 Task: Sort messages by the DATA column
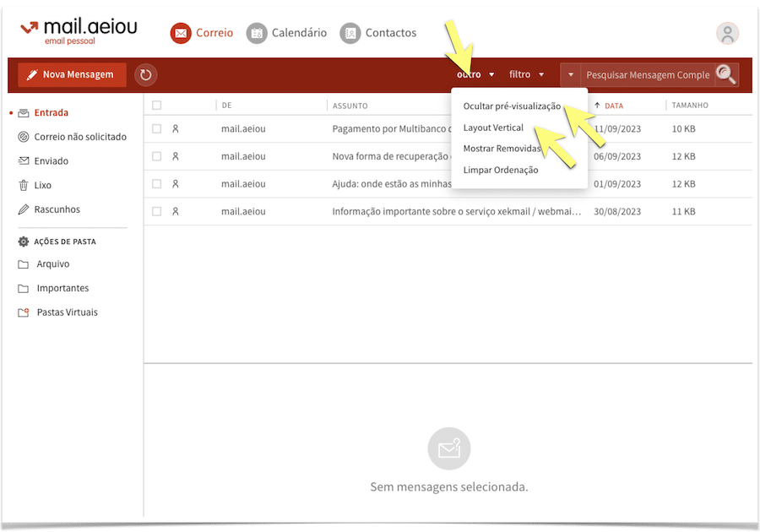click(x=614, y=106)
